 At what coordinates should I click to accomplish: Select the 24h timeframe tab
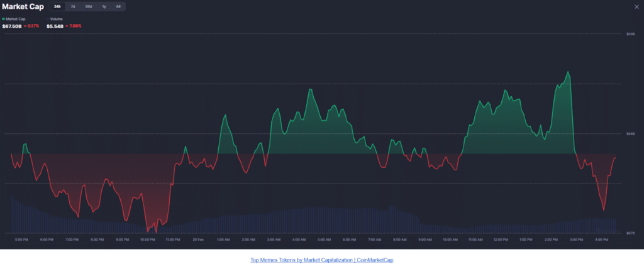click(x=58, y=6)
